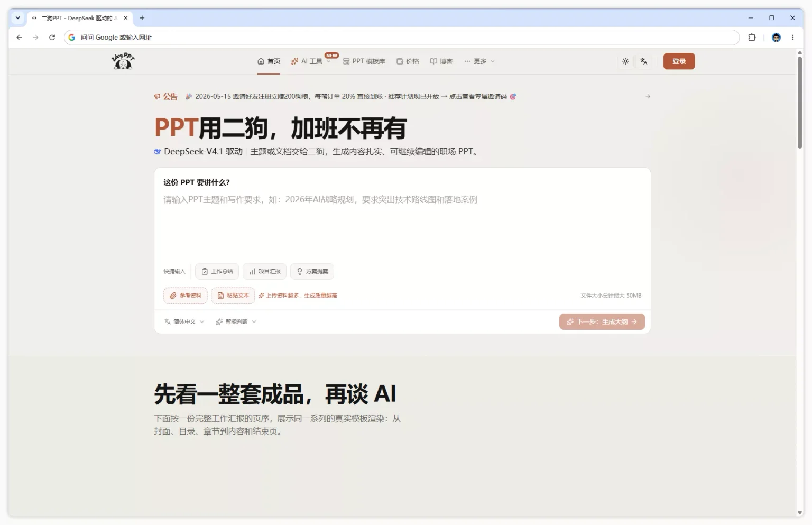This screenshot has height=525, width=812.
Task: Open the invitation announcement link
Action: point(351,96)
